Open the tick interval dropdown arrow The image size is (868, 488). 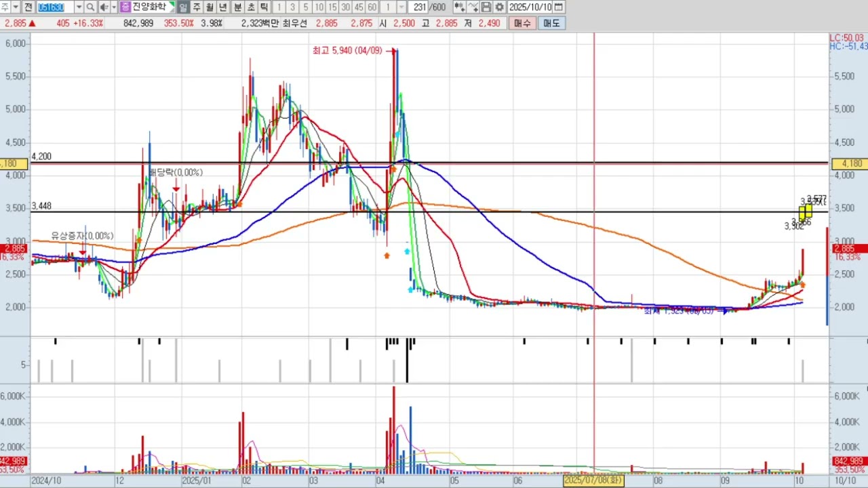click(x=402, y=7)
